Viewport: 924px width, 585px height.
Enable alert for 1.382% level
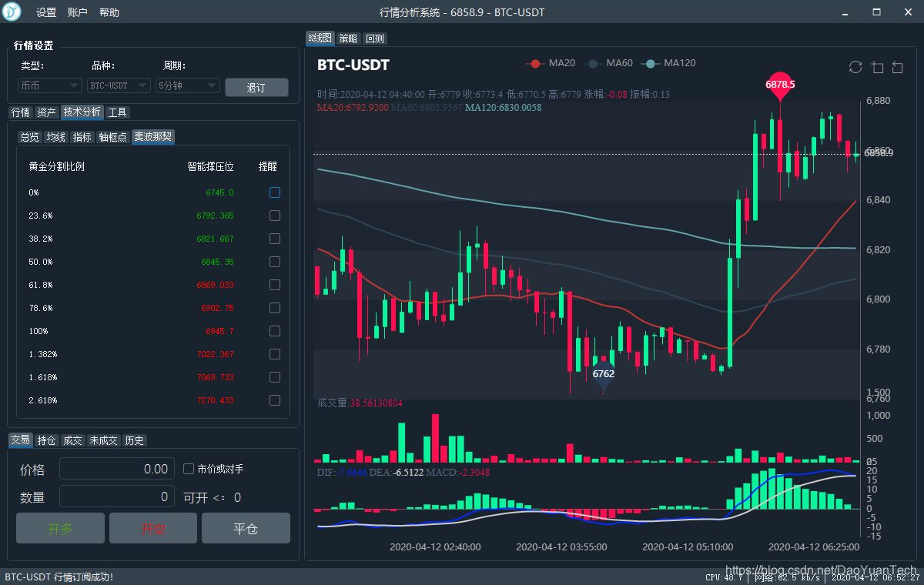(275, 354)
